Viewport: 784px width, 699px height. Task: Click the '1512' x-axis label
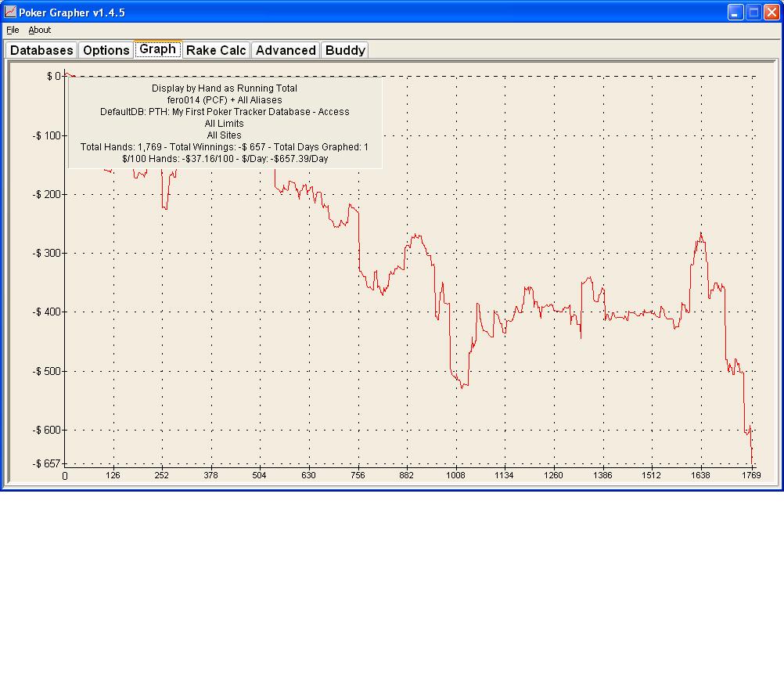pos(651,475)
